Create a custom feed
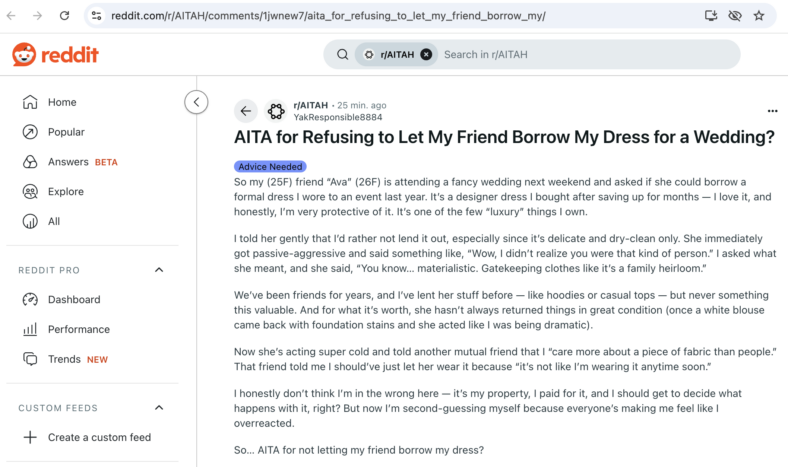Image resolution: width=788 pixels, height=467 pixels. pos(87,437)
